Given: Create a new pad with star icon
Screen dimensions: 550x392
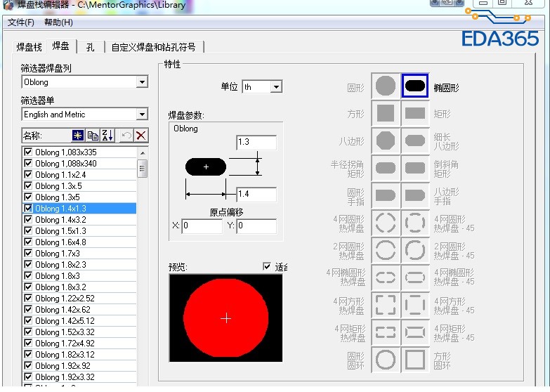Looking at the screenshot, I should [x=78, y=136].
